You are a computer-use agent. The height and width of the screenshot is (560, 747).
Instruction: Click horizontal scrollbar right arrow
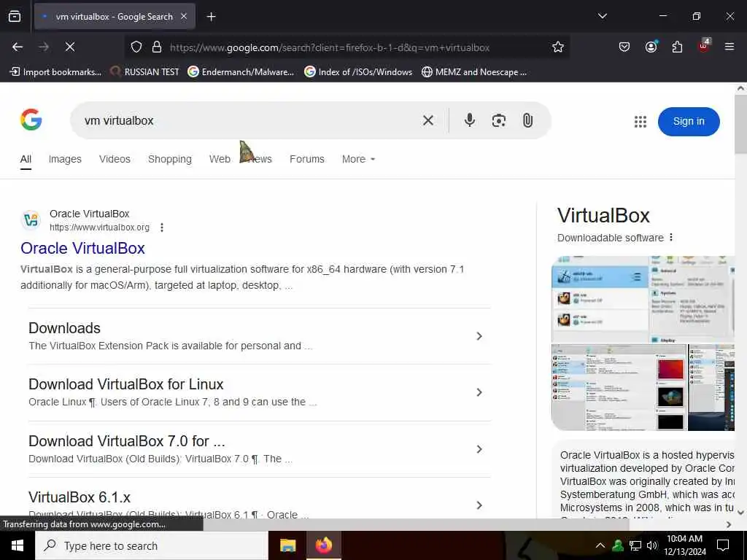coord(729,524)
